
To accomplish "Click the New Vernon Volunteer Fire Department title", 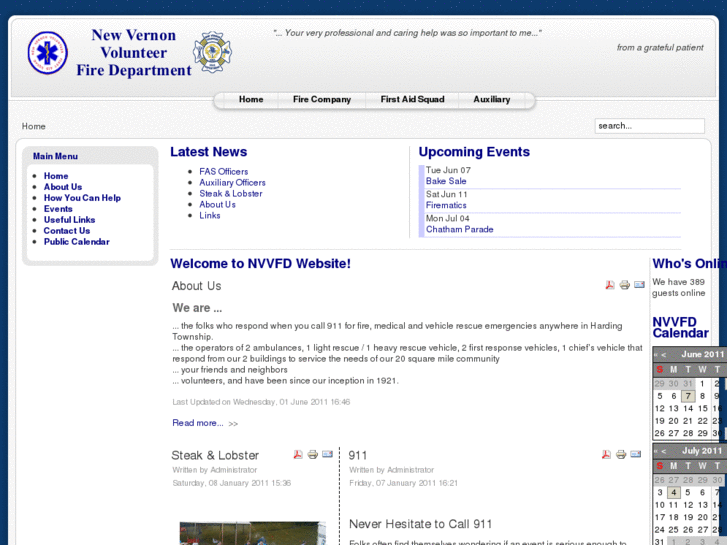I will coord(134,52).
